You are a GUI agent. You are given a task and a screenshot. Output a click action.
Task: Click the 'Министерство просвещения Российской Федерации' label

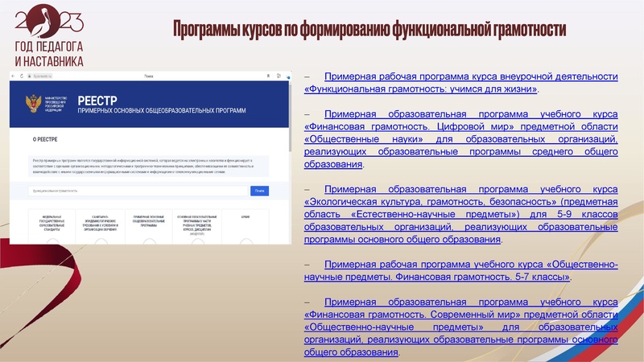click(x=56, y=104)
